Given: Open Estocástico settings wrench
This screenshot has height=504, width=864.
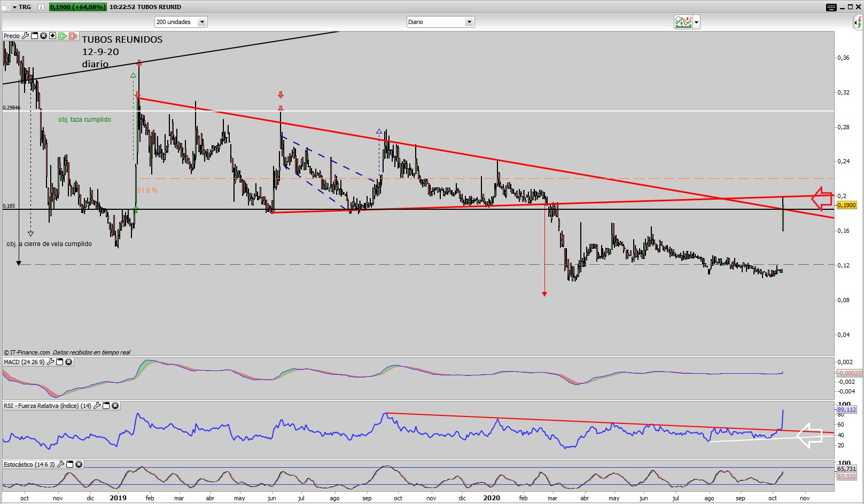Looking at the screenshot, I should (61, 464).
